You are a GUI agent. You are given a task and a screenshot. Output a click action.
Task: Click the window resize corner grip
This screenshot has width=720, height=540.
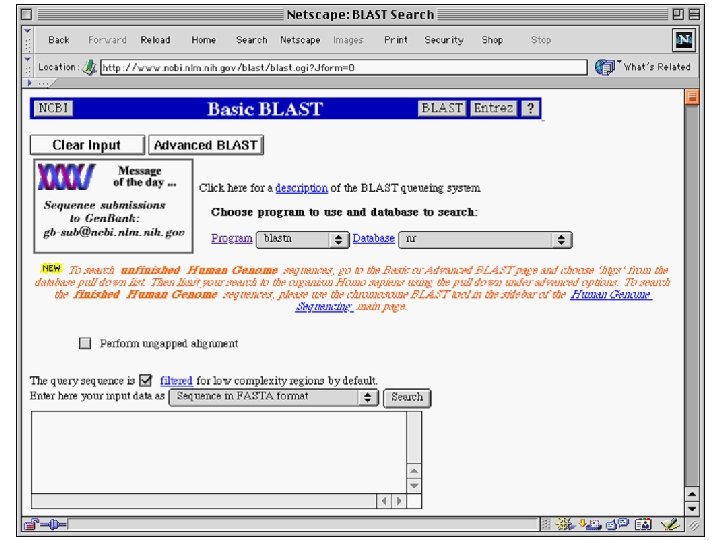tap(694, 525)
